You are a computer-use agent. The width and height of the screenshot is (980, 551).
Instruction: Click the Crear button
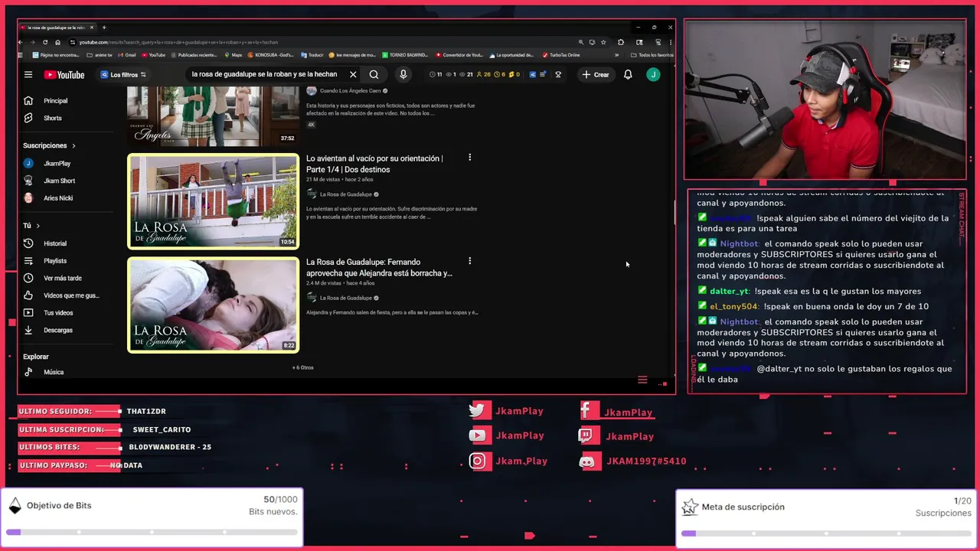[x=596, y=75]
